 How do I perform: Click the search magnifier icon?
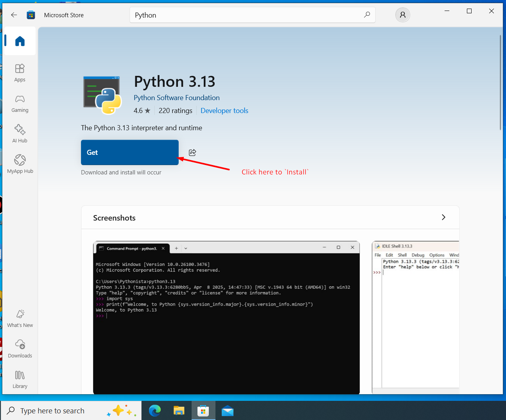[x=367, y=15]
